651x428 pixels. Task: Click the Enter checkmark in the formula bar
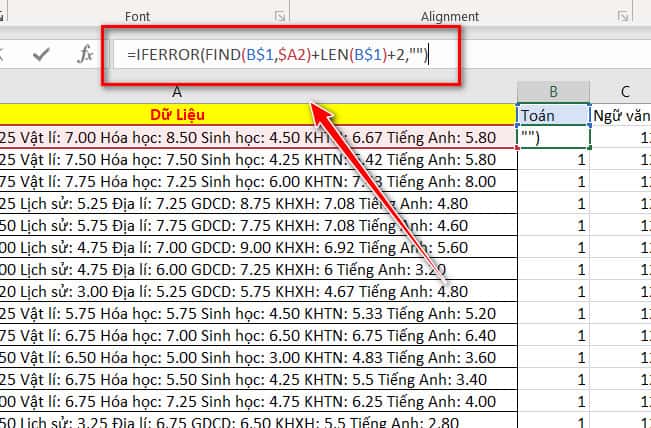point(42,54)
